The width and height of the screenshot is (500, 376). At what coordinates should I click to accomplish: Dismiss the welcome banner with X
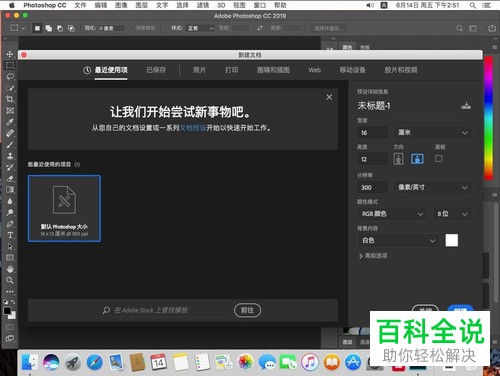[329, 97]
